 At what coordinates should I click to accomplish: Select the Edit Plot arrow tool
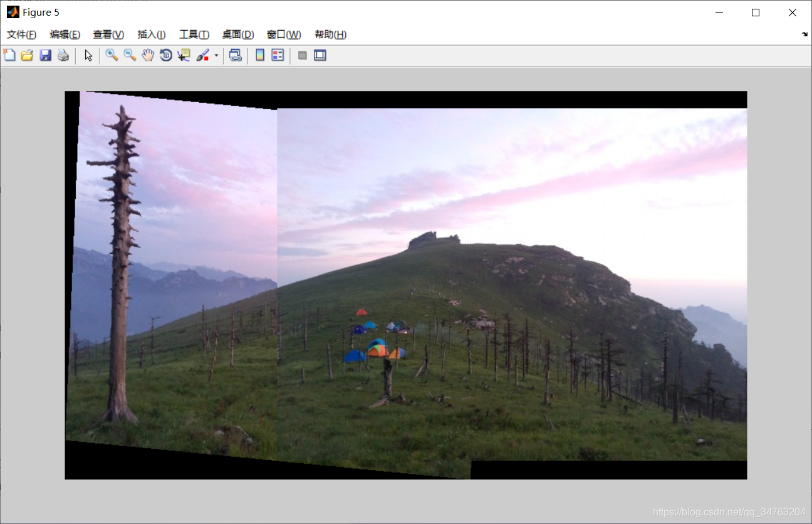pyautogui.click(x=88, y=55)
